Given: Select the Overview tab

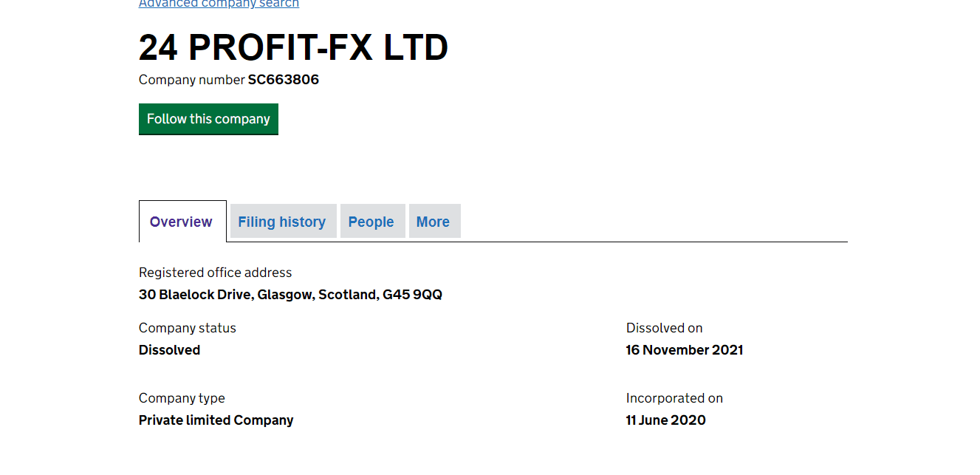Looking at the screenshot, I should [x=181, y=222].
